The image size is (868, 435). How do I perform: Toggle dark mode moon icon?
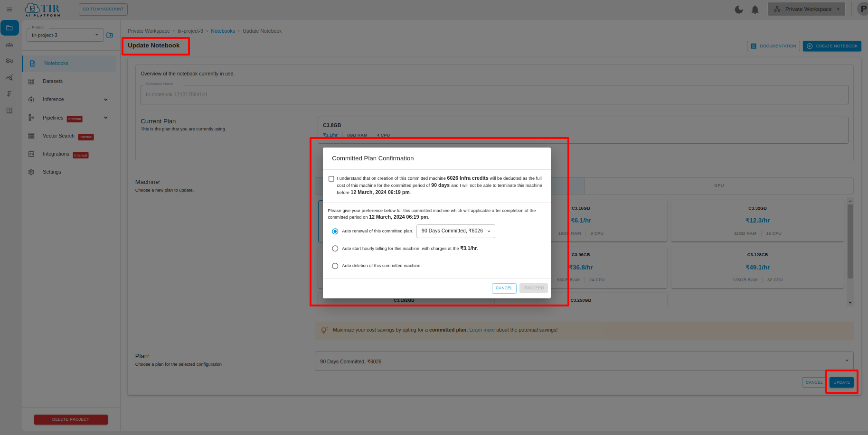739,9
